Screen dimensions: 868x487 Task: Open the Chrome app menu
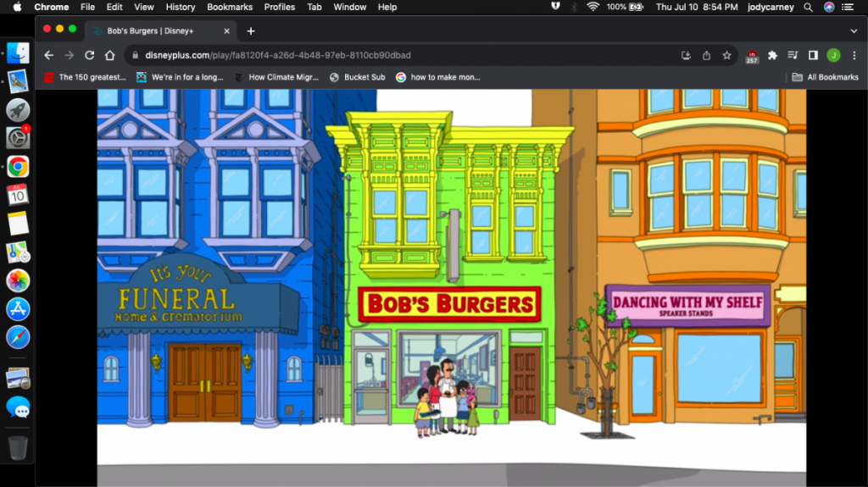[52, 7]
